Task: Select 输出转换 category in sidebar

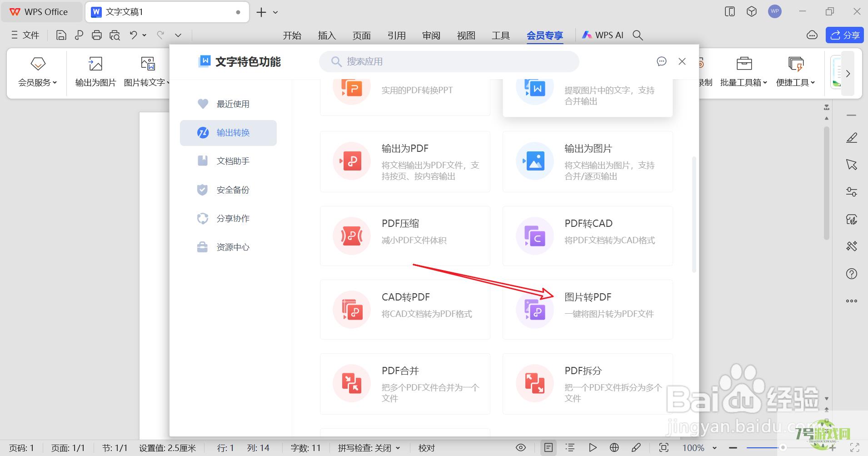Action: [228, 133]
